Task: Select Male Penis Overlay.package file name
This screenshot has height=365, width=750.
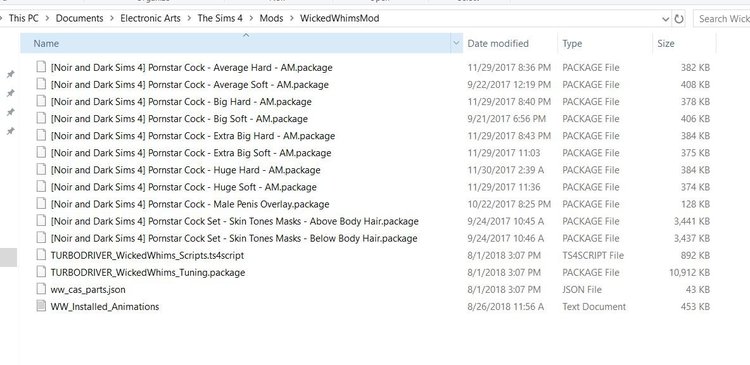Action: [x=190, y=204]
